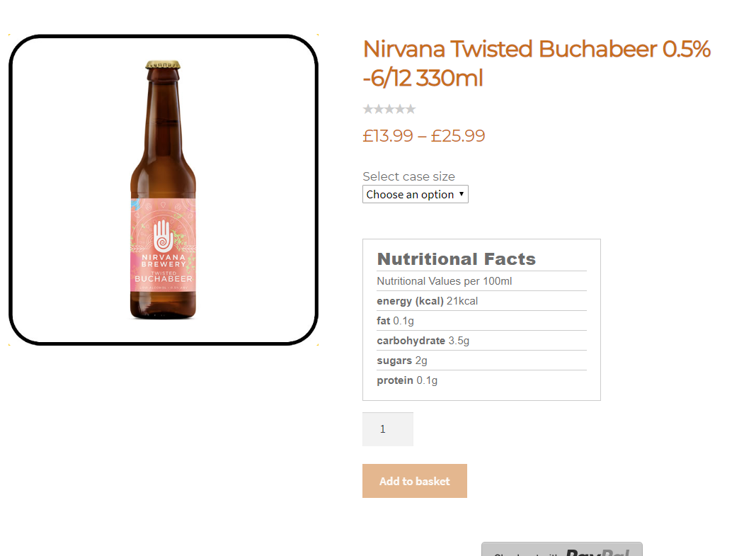This screenshot has width=756, height=556.
Task: Open the Nirvana Twisted Buchabeer product title
Action: pos(536,63)
